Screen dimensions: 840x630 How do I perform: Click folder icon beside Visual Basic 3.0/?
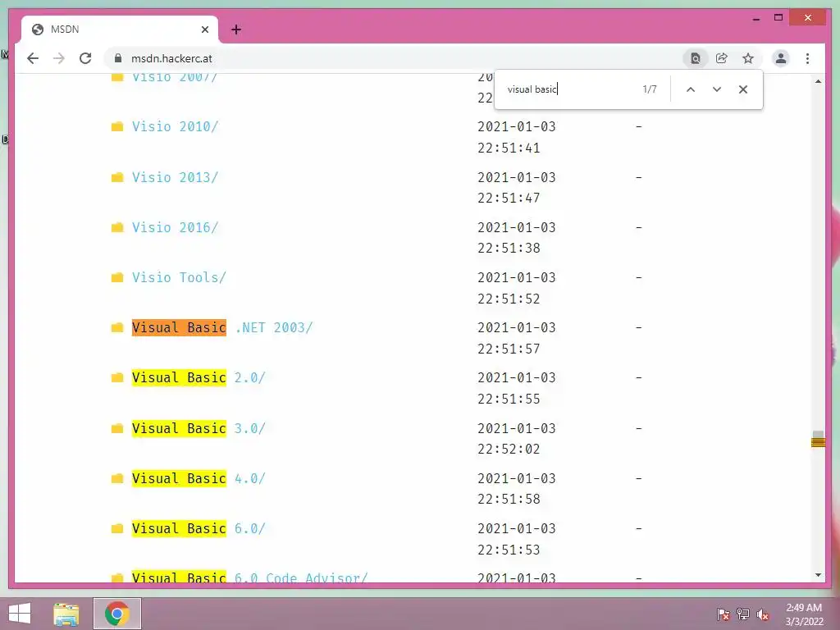tap(117, 428)
